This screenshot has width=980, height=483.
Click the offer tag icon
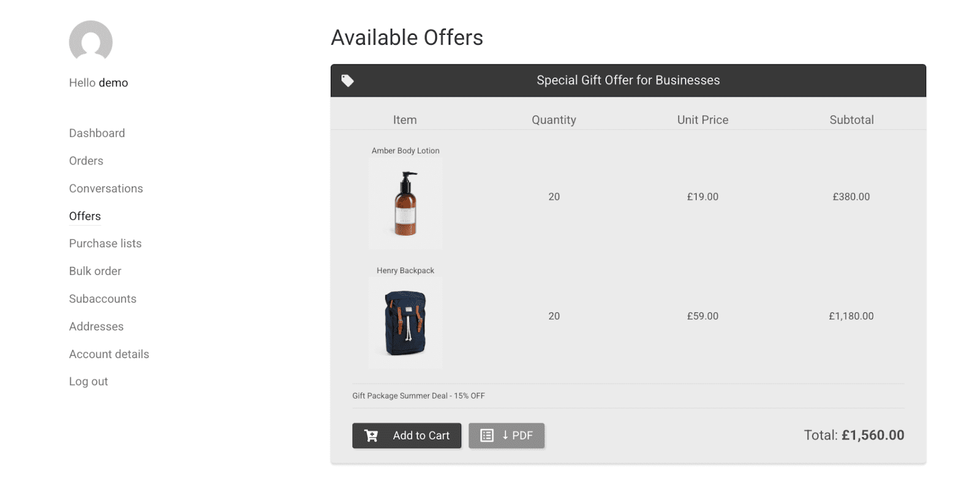tap(347, 81)
